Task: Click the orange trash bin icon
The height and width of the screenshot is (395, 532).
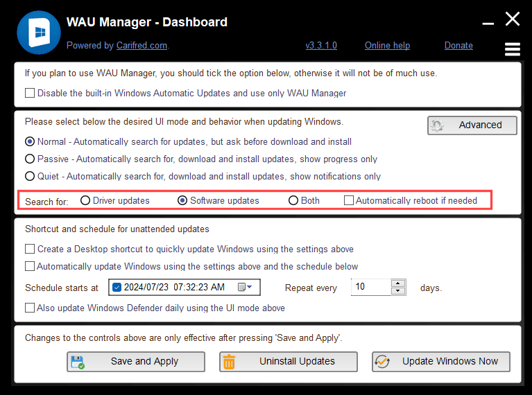Action: (x=229, y=362)
